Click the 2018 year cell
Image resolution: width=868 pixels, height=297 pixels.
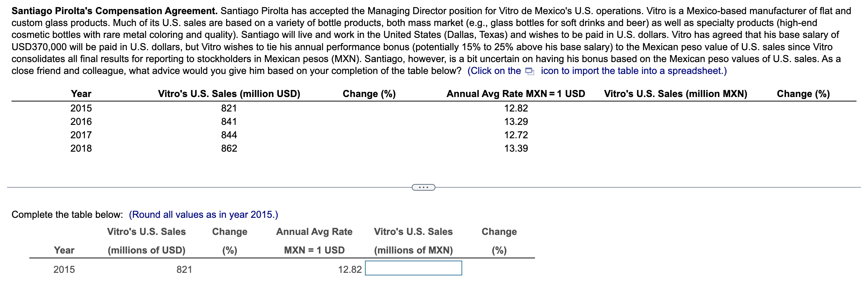[x=81, y=148]
